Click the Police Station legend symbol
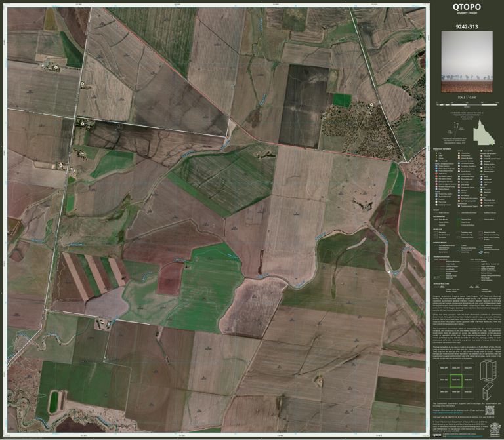 click(436, 166)
